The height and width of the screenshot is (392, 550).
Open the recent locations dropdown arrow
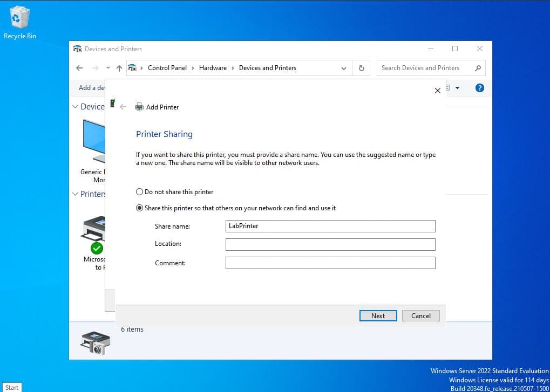coord(108,68)
